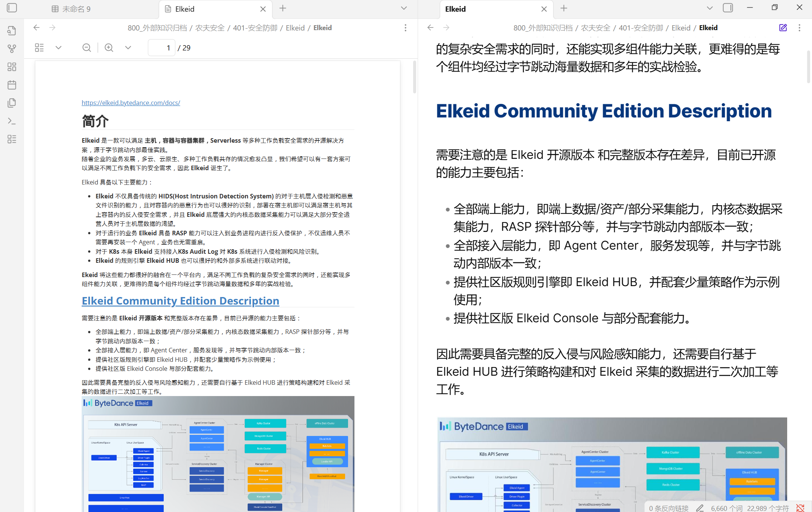812x512 pixels.
Task: Open the left pane tab list dropdown
Action: pos(404,8)
